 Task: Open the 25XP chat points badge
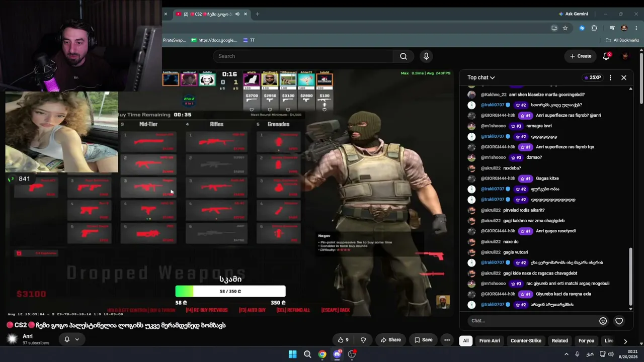[592, 77]
